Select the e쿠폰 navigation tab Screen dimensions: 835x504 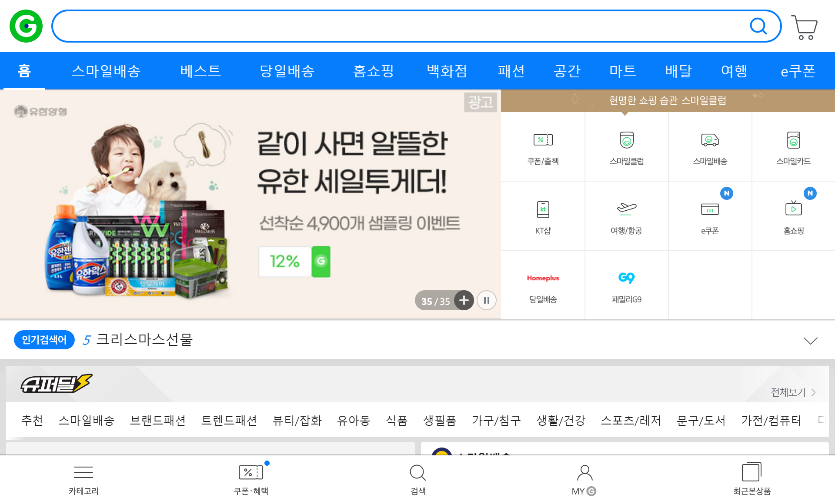(798, 71)
